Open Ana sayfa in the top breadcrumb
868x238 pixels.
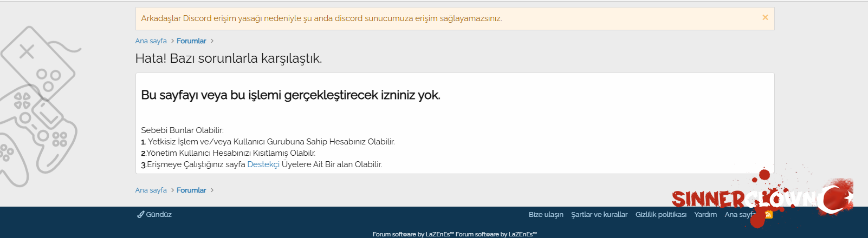tap(151, 41)
